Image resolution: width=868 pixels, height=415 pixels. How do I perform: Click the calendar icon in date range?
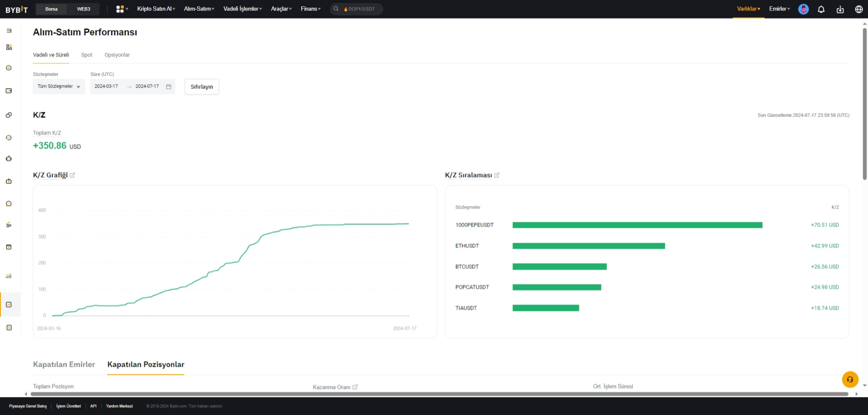point(168,86)
